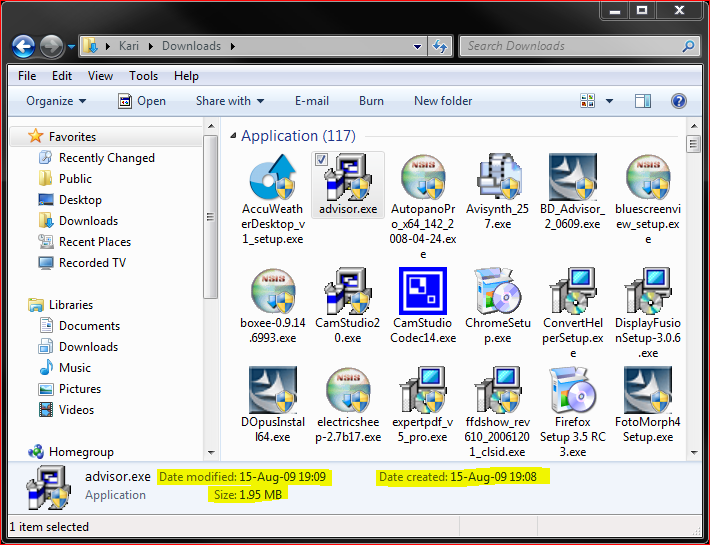Click Kari in the address path
This screenshot has width=710, height=545.
coord(129,46)
